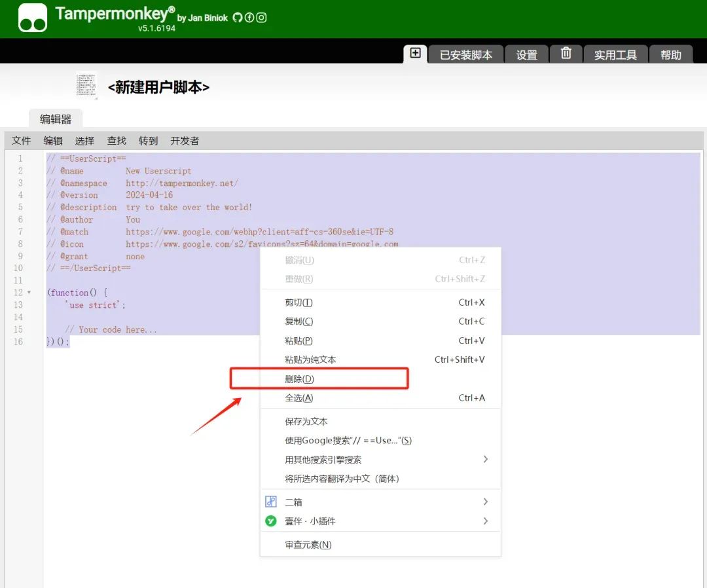Click the Tampermonkey monkey logo
This screenshot has height=588, width=707.
[31, 17]
